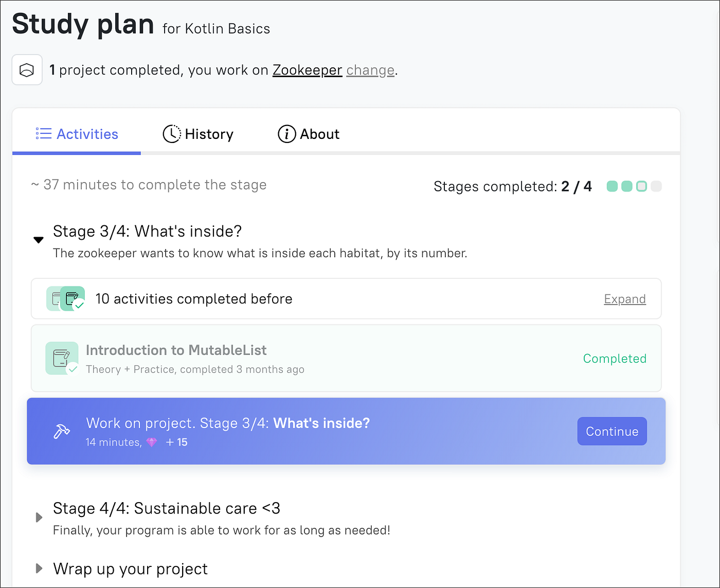
Task: Switch to the History tab
Action: 198,134
